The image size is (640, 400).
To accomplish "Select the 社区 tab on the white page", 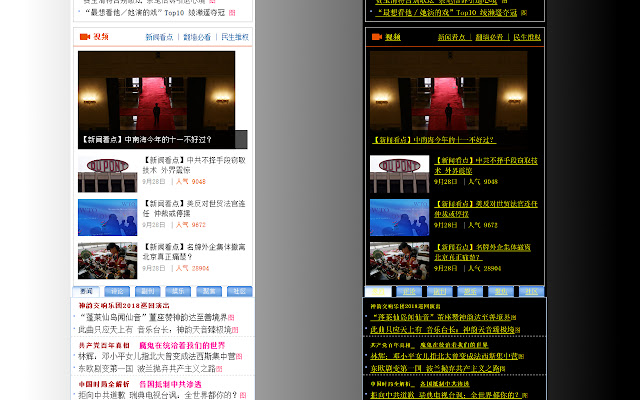I will pyautogui.click(x=240, y=291).
